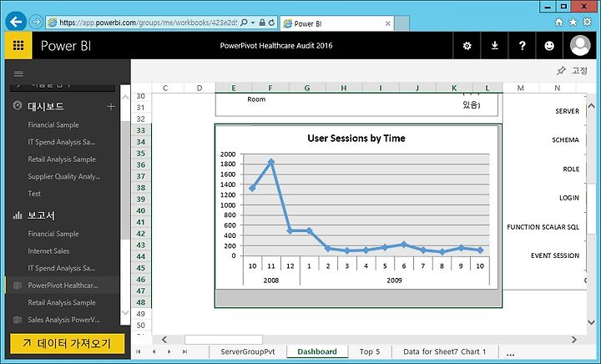
Task: Click the spreadsheet horizontal scrollbar thumb
Action: (x=224, y=340)
